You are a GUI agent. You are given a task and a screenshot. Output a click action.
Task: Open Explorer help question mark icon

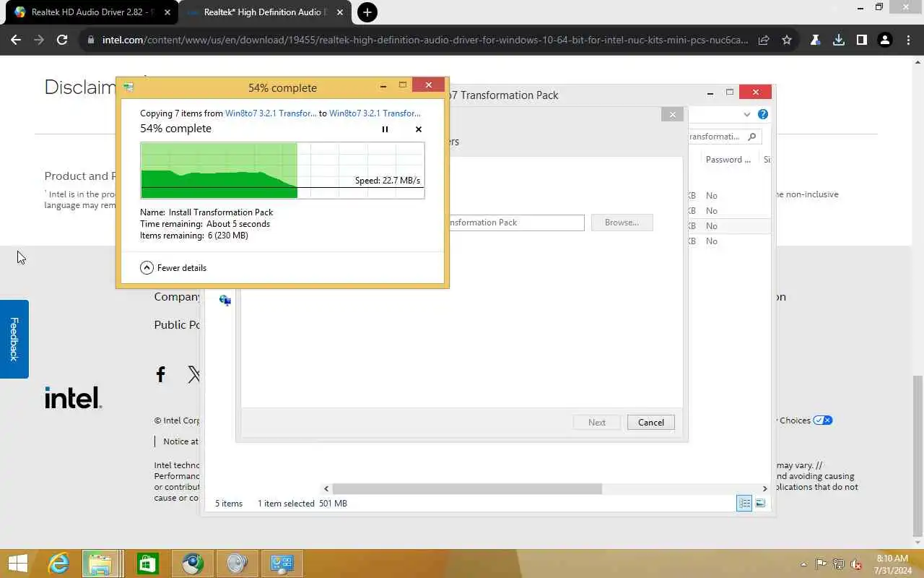(763, 114)
